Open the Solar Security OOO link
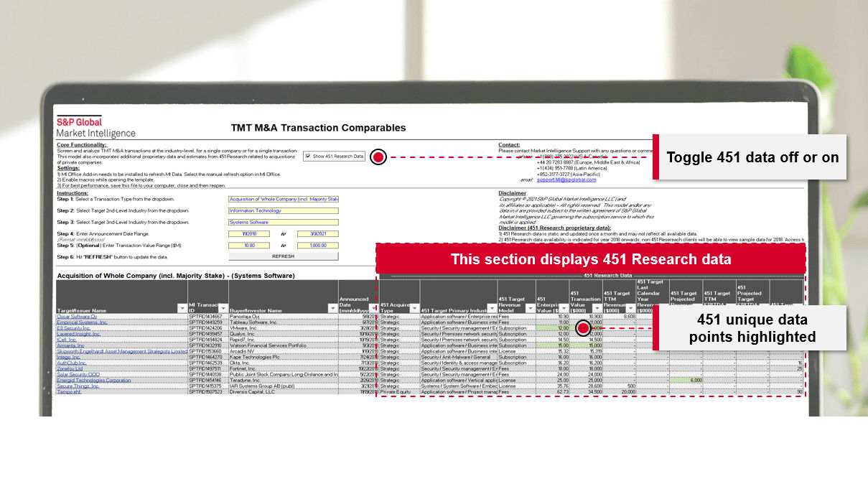Image resolution: width=868 pixels, height=484 pixels. click(x=78, y=374)
